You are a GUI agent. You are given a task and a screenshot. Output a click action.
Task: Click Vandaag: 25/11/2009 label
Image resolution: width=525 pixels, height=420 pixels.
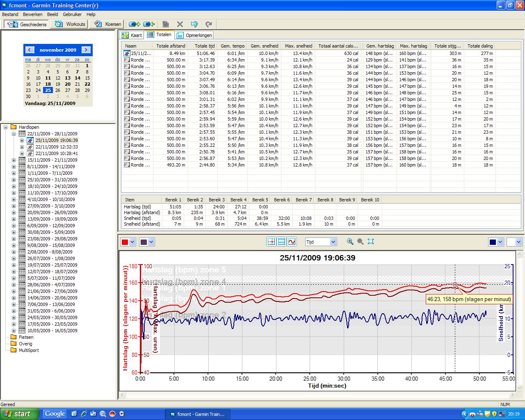pos(50,103)
